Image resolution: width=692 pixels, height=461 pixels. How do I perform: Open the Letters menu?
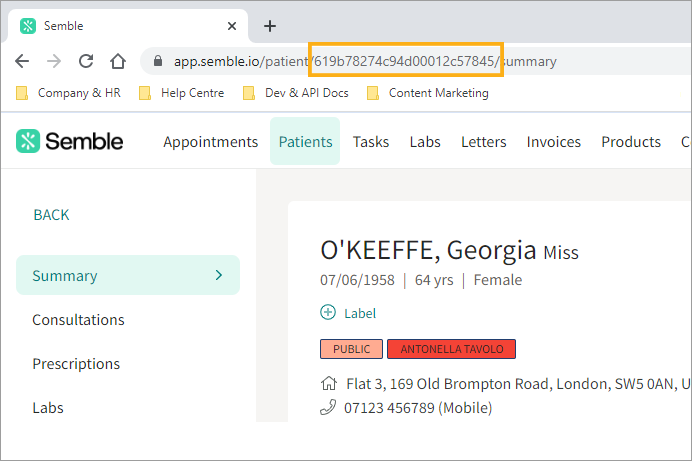coord(484,142)
